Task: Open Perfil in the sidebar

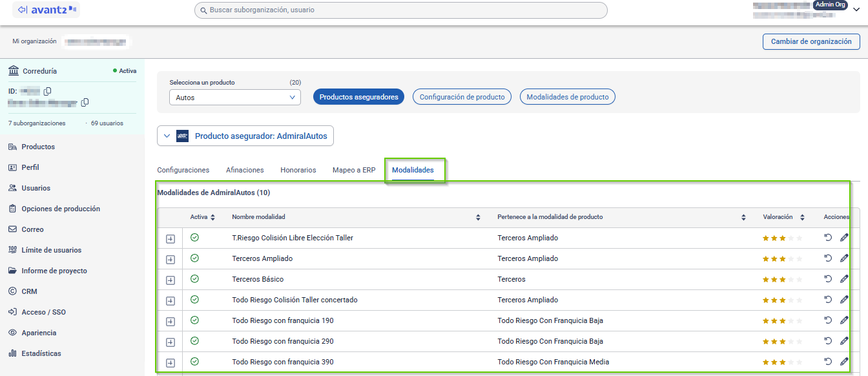Action: pyautogui.click(x=30, y=167)
